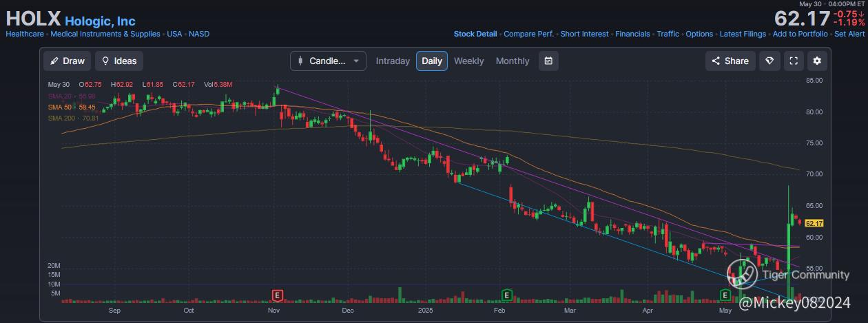View Latest Filings
Screen dimensions: 868x323
point(743,34)
